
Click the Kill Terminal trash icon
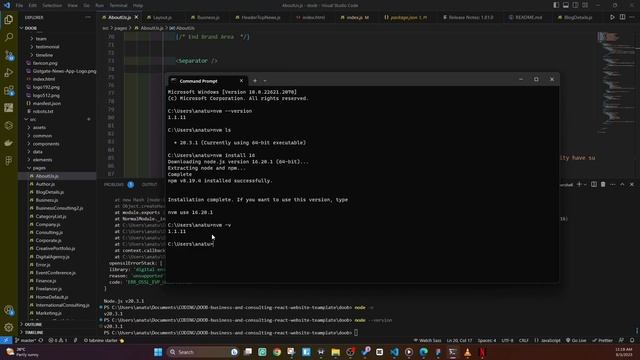[x=603, y=184]
